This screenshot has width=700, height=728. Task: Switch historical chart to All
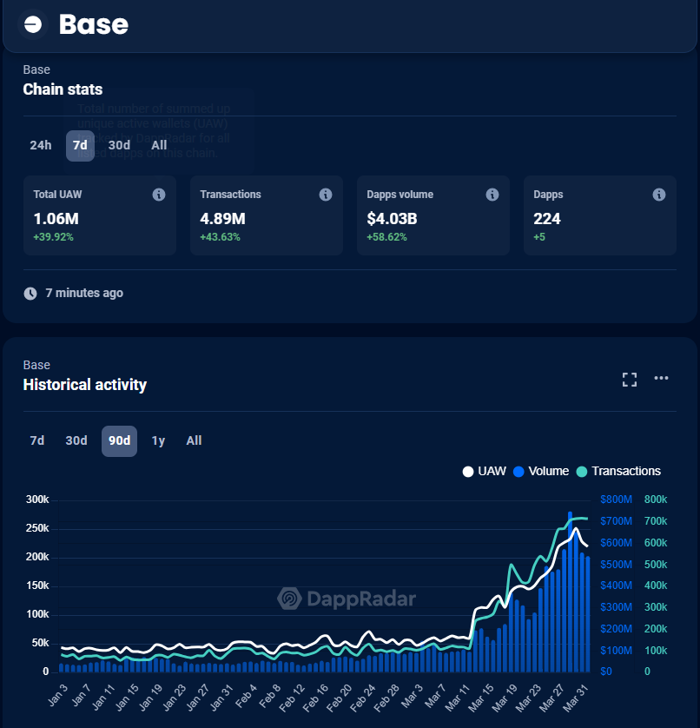coord(194,440)
